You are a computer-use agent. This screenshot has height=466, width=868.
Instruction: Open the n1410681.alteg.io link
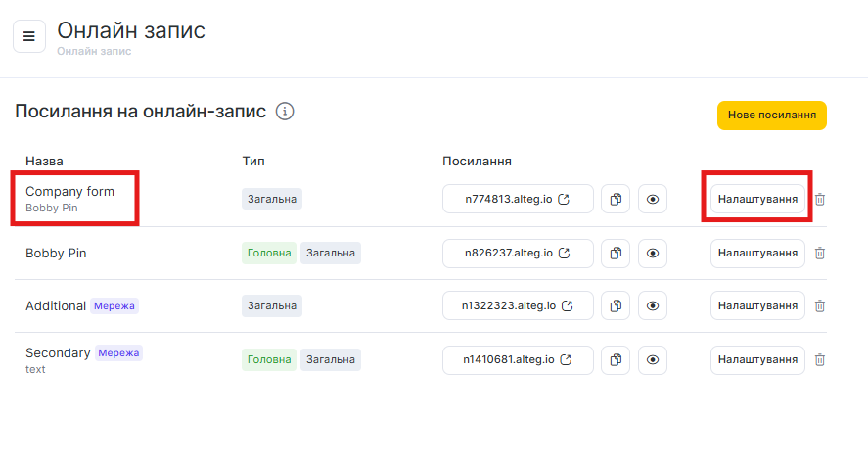(518, 360)
